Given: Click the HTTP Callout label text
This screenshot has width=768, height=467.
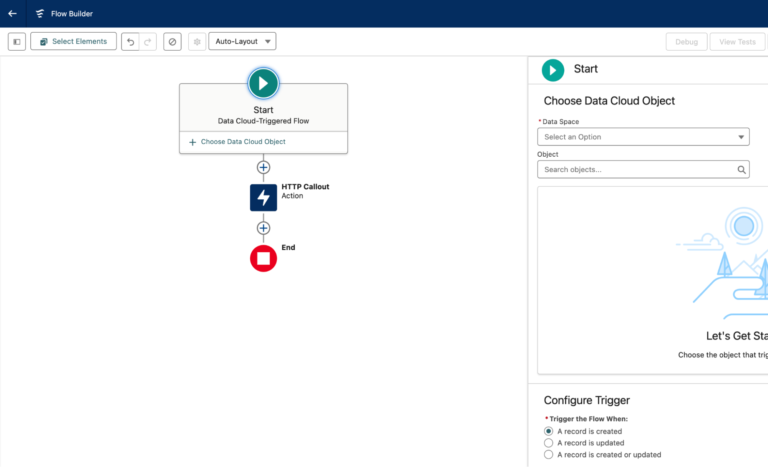Looking at the screenshot, I should tap(305, 187).
